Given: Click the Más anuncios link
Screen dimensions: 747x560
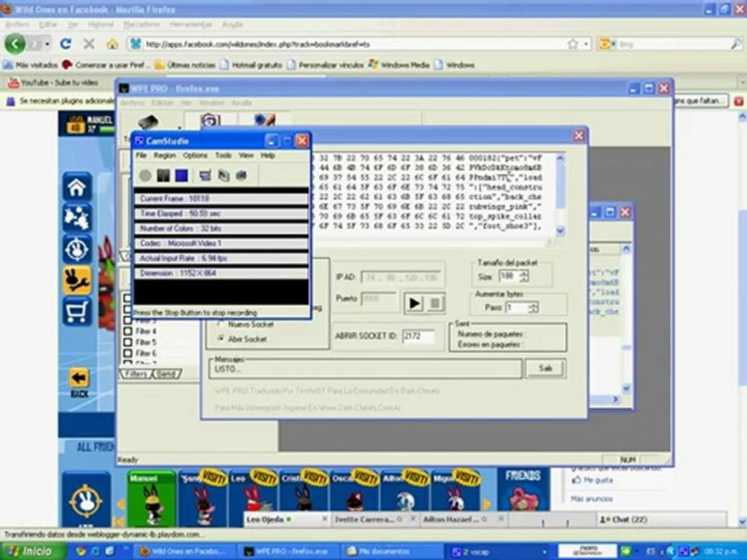Looking at the screenshot, I should click(x=591, y=499).
